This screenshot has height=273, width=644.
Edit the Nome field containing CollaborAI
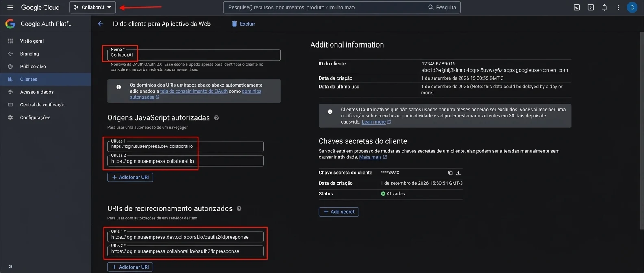coord(194,55)
